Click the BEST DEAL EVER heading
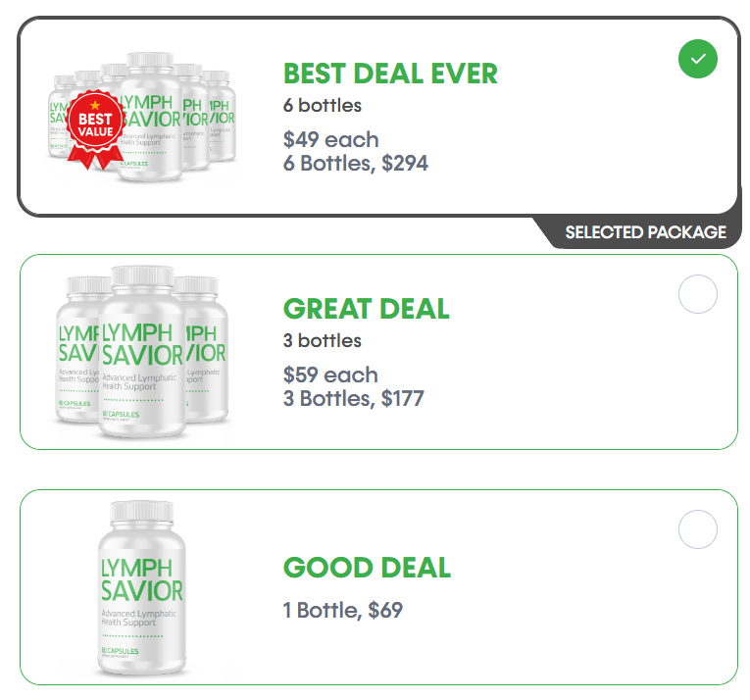750x700 pixels. click(390, 74)
